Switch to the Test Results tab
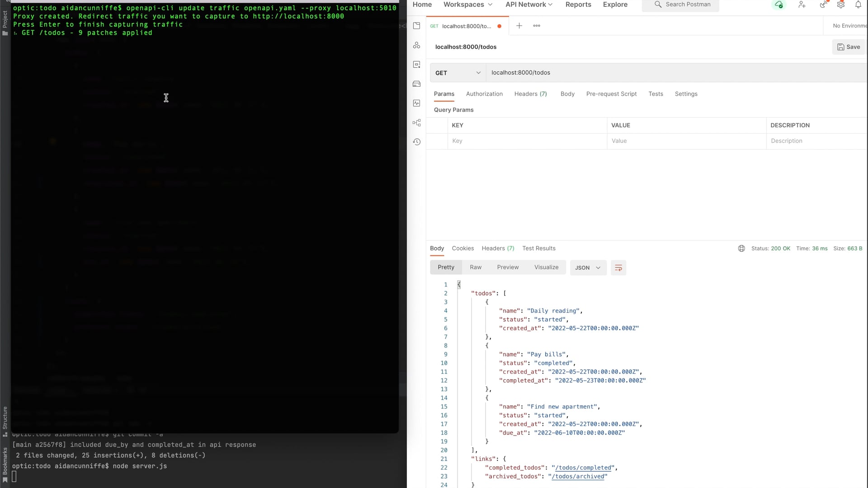The height and width of the screenshot is (488, 868). tap(539, 248)
